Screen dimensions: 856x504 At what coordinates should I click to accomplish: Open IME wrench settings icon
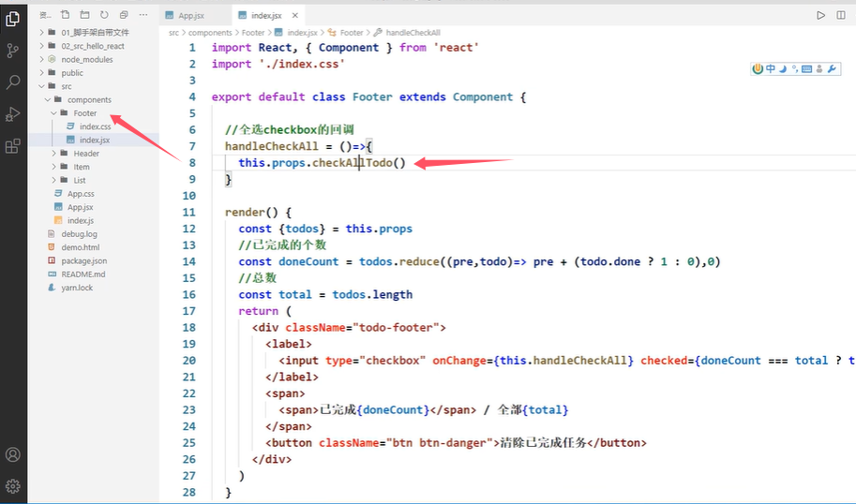832,68
